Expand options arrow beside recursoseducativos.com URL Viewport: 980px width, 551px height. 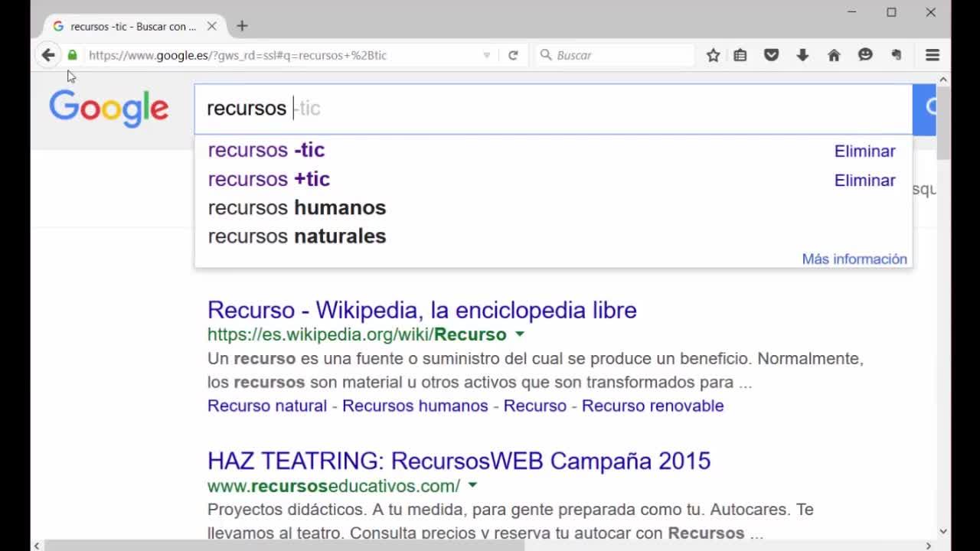[x=472, y=485]
